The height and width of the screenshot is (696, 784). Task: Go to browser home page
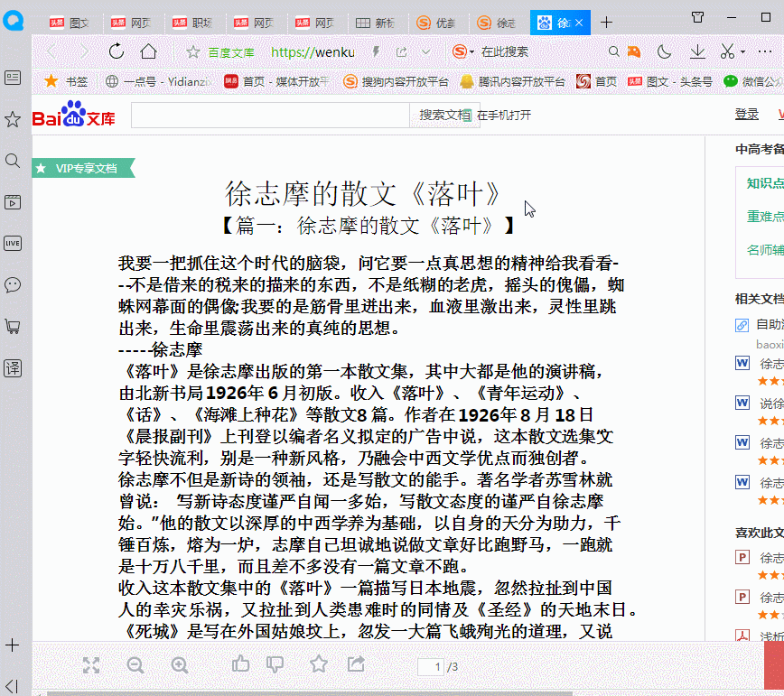(148, 51)
